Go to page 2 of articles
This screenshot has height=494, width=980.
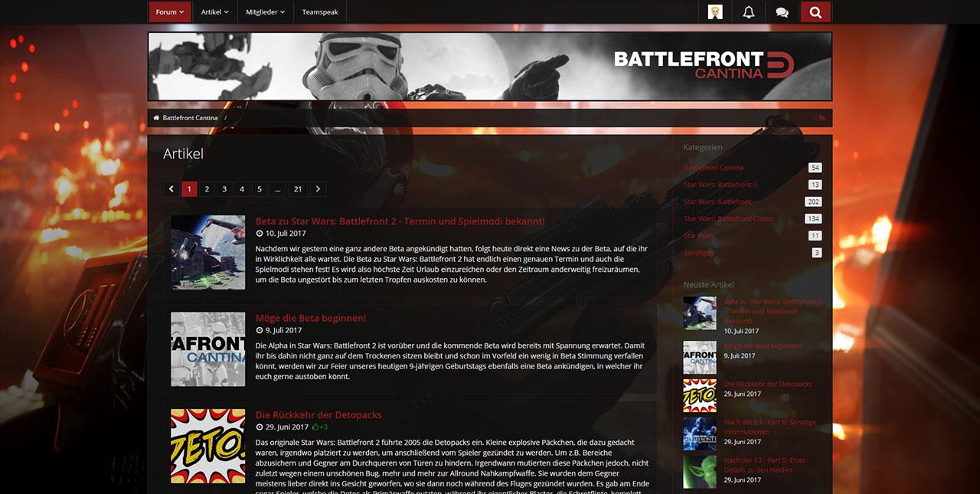[x=207, y=189]
